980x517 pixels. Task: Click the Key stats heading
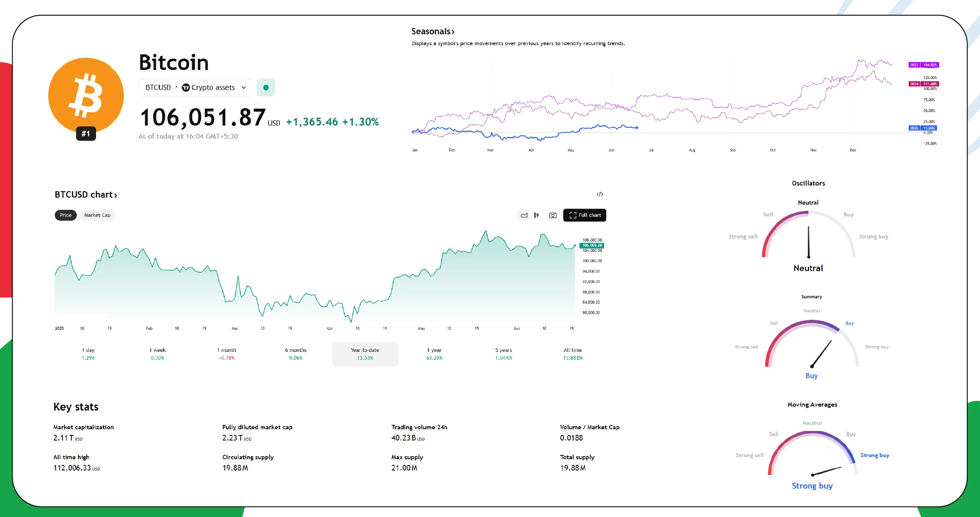point(76,407)
